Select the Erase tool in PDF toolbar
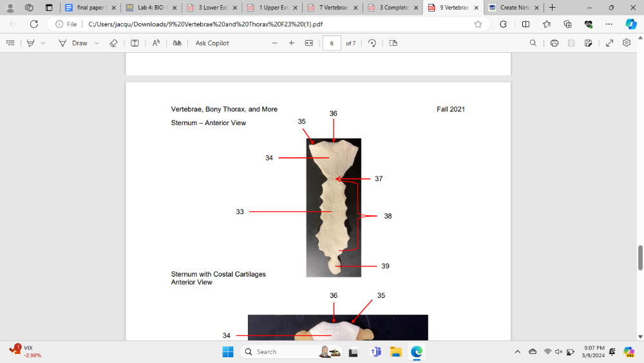The width and height of the screenshot is (644, 363). tap(113, 43)
